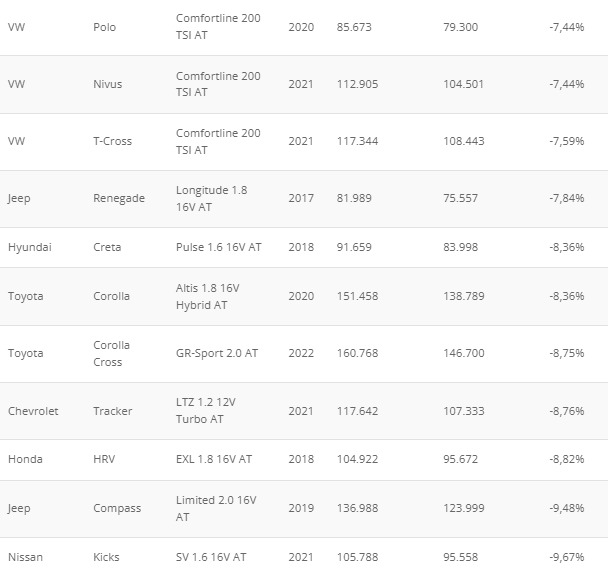This screenshot has height=574, width=608.
Task: Select the Kicks SV 1.6 16V AT version
Action: coord(211,557)
